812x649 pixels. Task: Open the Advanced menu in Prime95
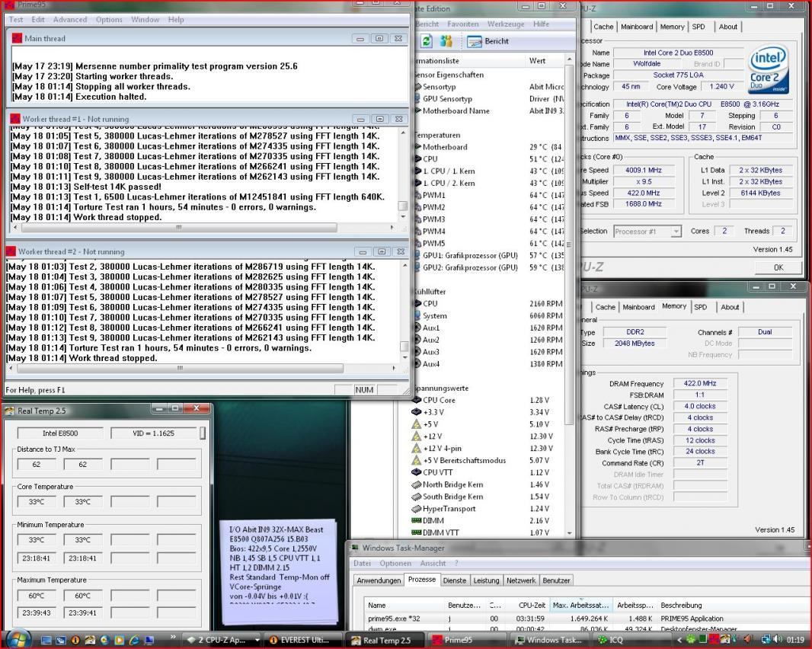point(70,20)
